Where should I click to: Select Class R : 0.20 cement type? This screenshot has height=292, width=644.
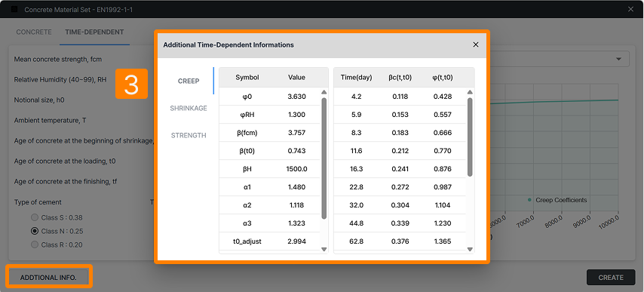[35, 244]
